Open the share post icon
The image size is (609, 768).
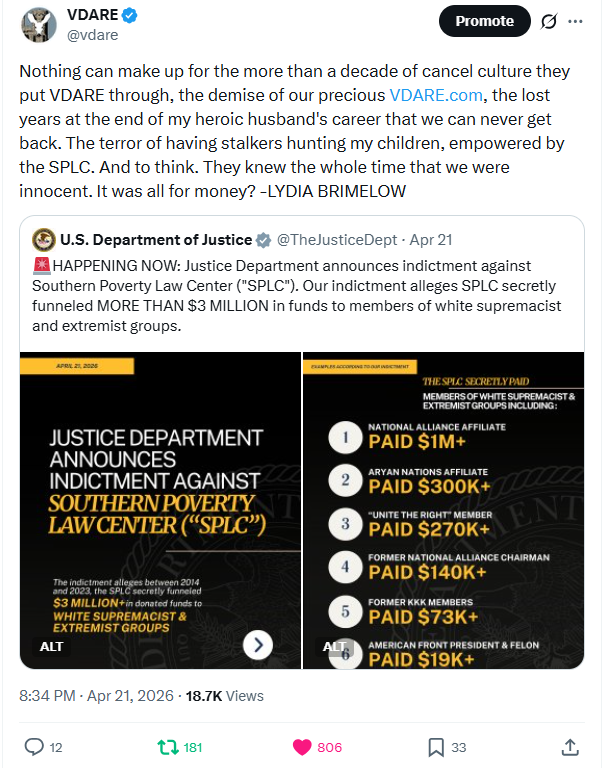pos(570,746)
